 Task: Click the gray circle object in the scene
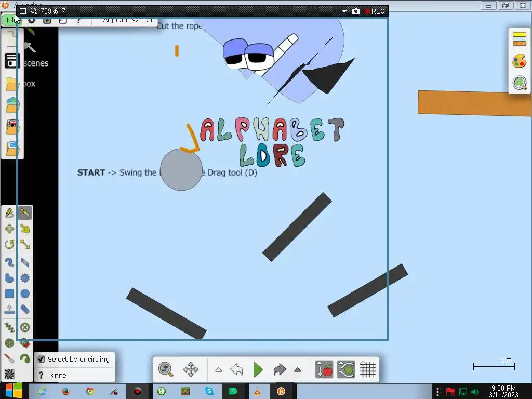point(181,170)
